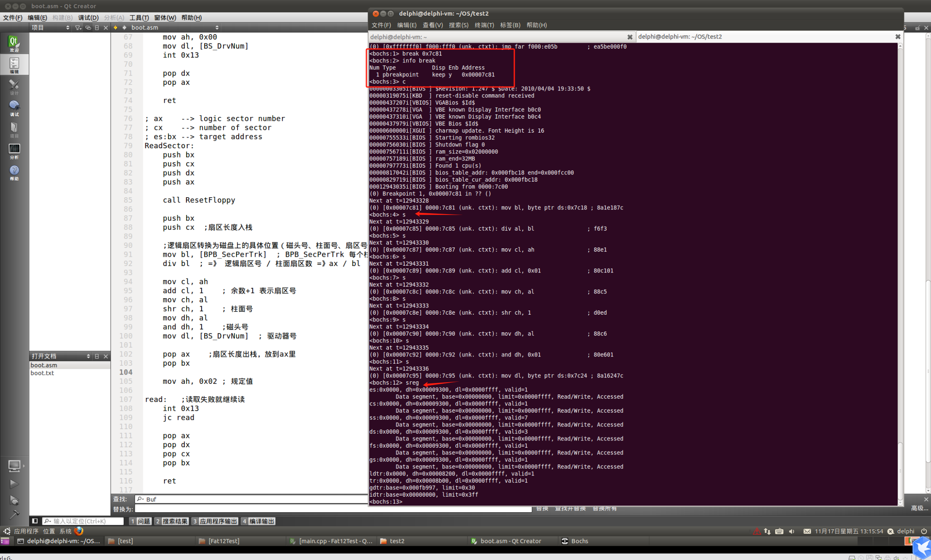Click the Build hammer icon
931x560 pixels.
pyautogui.click(x=14, y=514)
